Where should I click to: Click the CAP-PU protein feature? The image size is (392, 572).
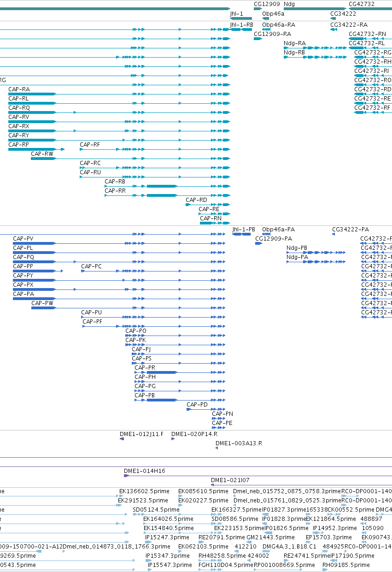(153, 317)
